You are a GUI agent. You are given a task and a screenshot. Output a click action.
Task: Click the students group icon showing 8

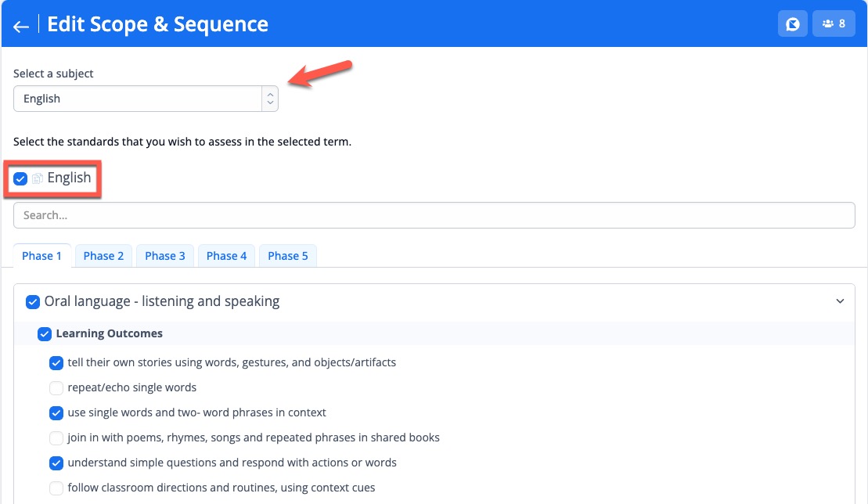pyautogui.click(x=834, y=23)
